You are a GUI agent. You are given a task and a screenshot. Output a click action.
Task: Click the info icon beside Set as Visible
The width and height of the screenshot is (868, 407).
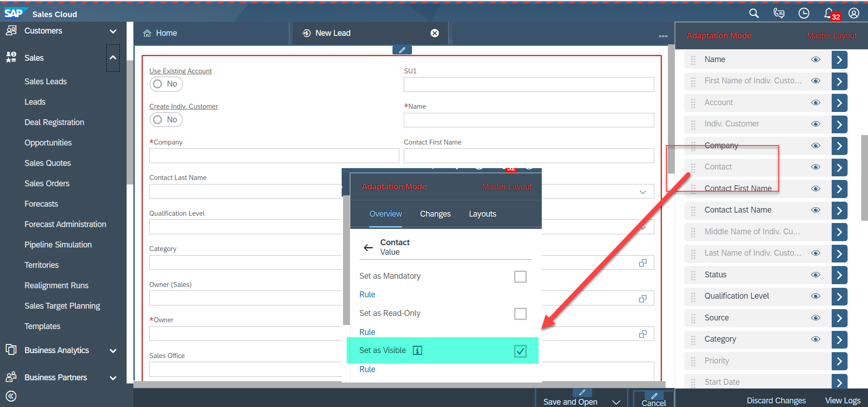point(417,350)
